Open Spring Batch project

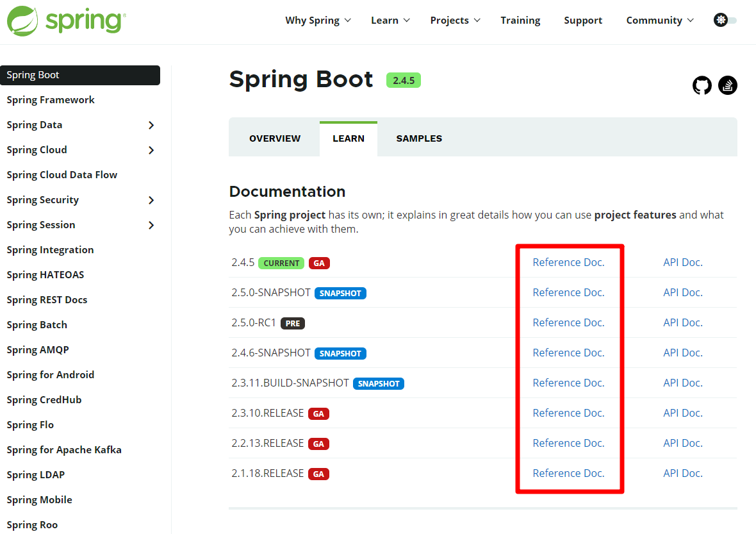click(37, 325)
